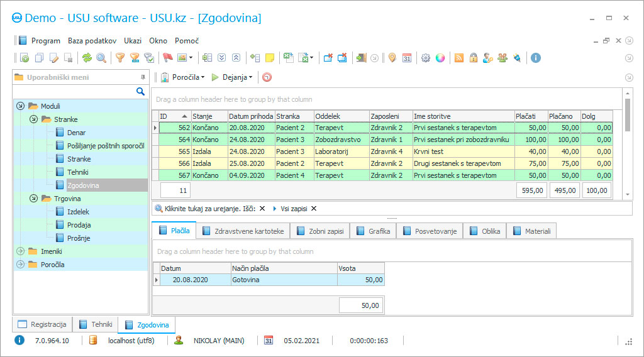Click the yellow sticky note icon
Screen dimensions: 644x357
pos(270,58)
